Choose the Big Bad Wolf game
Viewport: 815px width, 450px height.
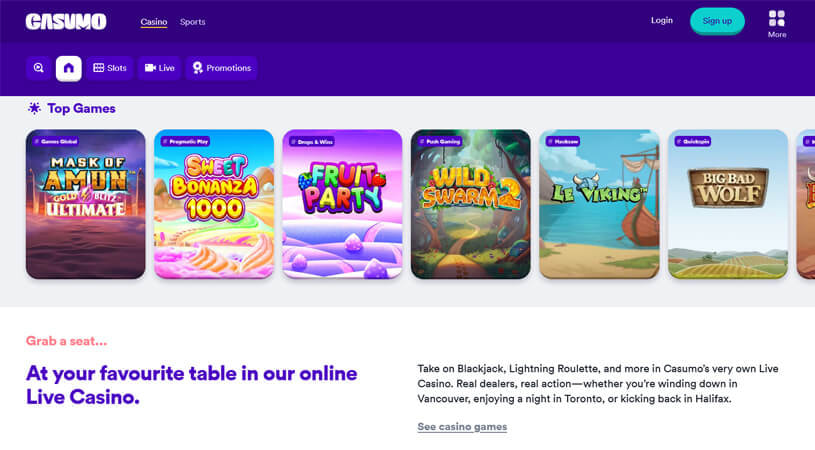(728, 204)
